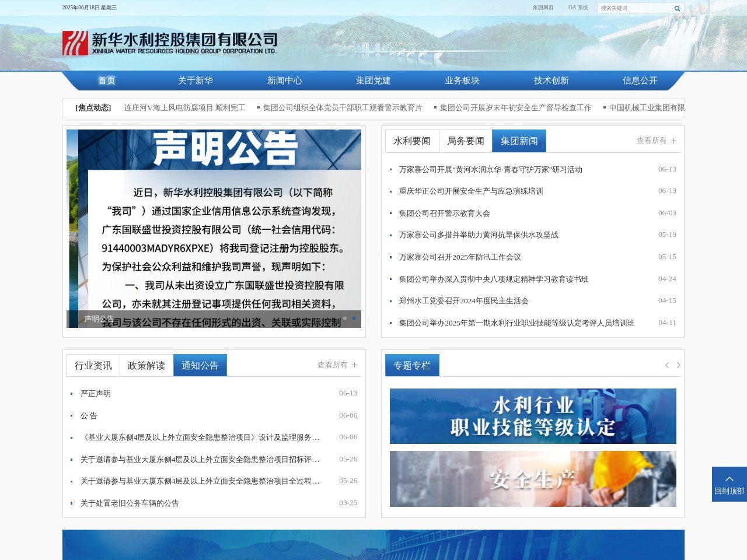Click the 声明公告 carousel caption
The image size is (747, 560).
tap(99, 318)
